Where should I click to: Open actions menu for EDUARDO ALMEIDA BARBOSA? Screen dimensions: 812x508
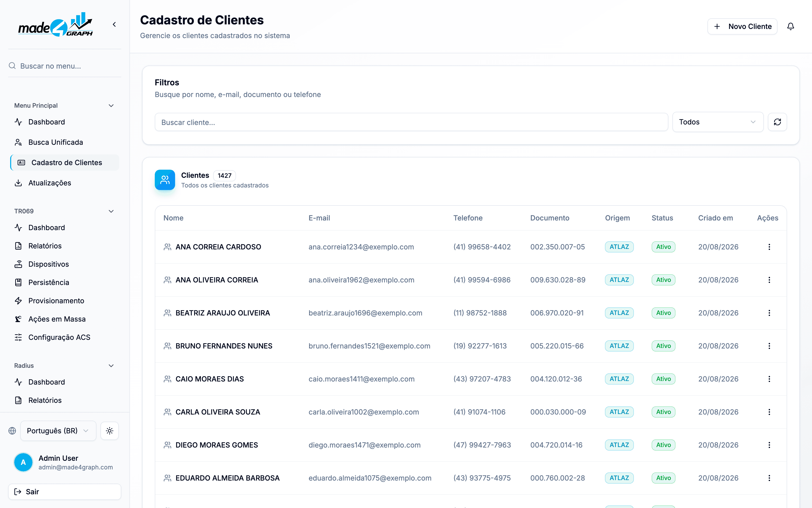[769, 478]
